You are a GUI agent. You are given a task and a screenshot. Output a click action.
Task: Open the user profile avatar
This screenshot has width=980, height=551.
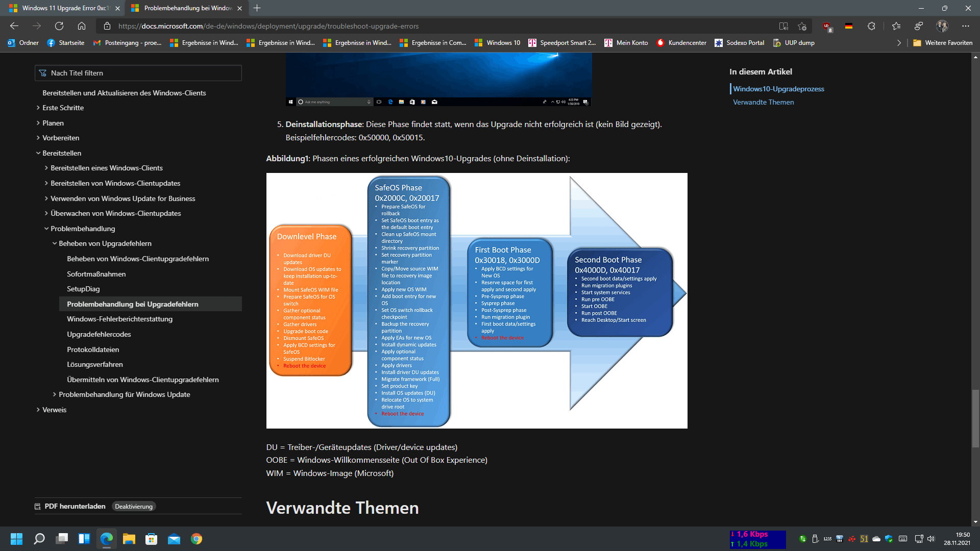942,26
